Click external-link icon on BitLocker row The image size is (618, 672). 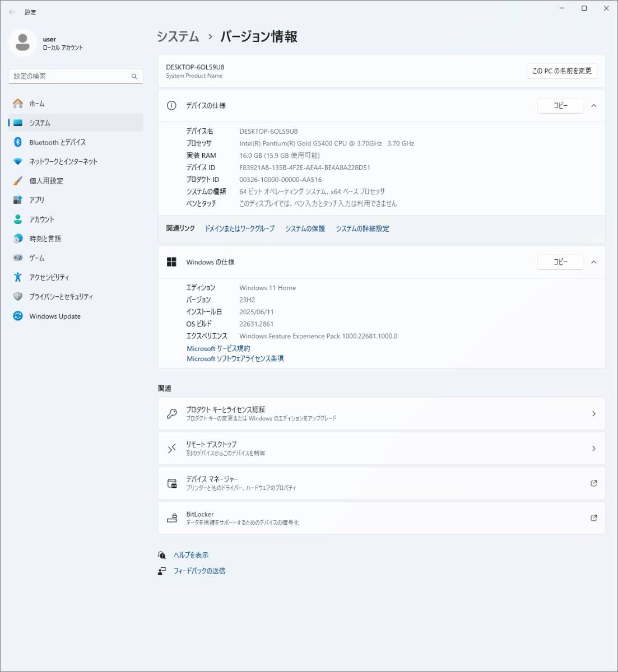tap(594, 518)
